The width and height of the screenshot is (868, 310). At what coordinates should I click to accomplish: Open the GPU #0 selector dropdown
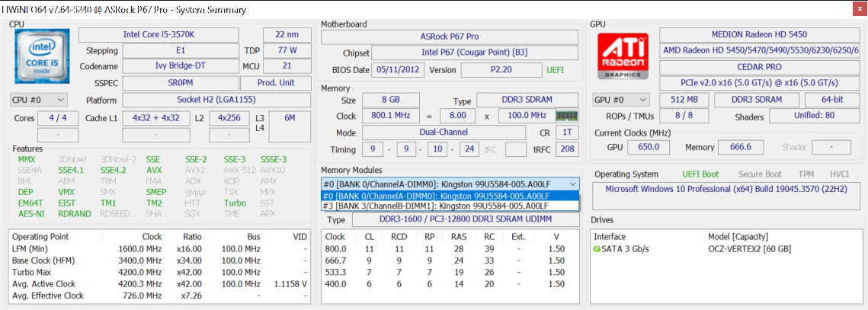(621, 101)
